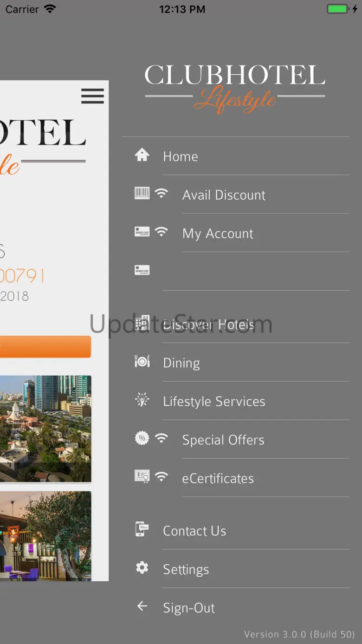This screenshot has width=362, height=644.
Task: Click the Sign-Out back arrow icon
Action: pos(142,606)
